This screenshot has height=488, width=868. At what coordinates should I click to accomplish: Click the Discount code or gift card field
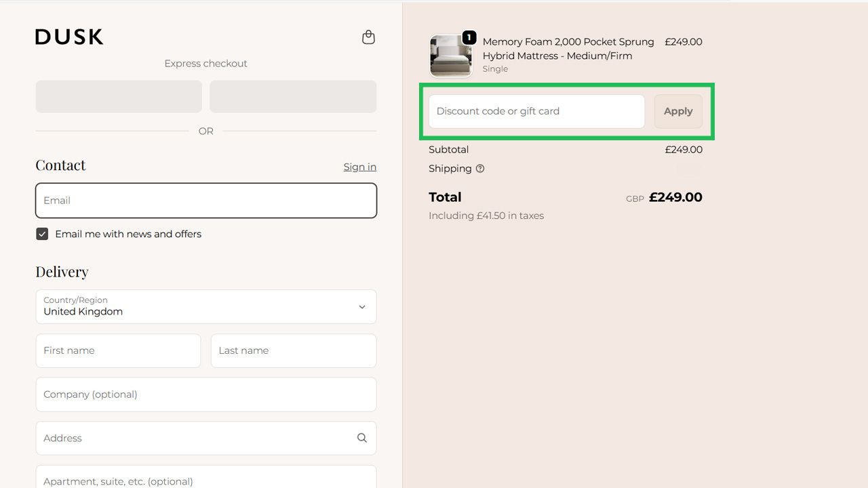536,111
